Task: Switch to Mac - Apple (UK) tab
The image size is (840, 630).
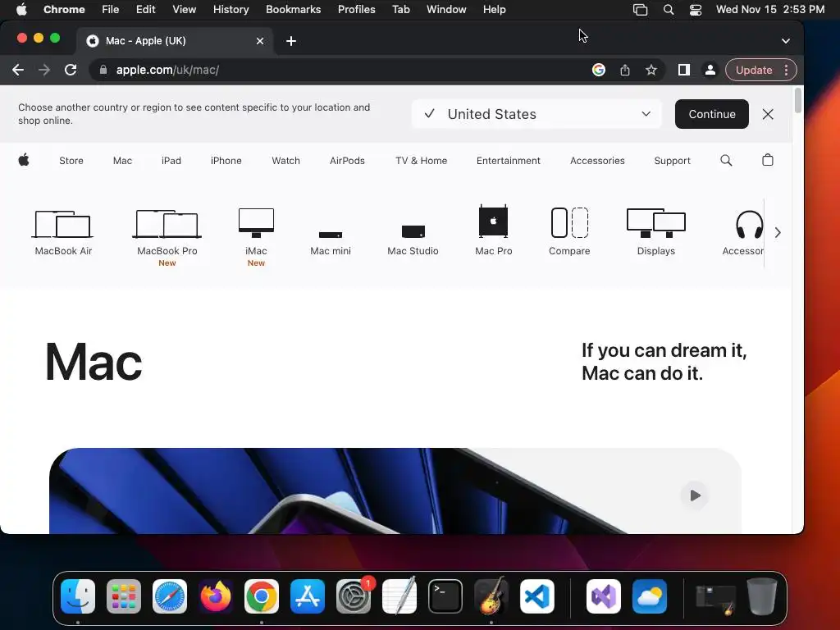Action: coord(174,41)
